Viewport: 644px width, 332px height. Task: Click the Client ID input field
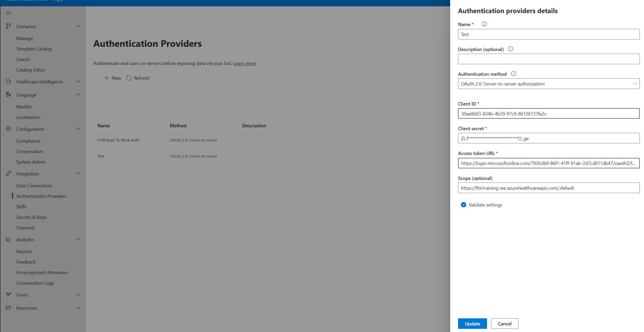pyautogui.click(x=549, y=113)
